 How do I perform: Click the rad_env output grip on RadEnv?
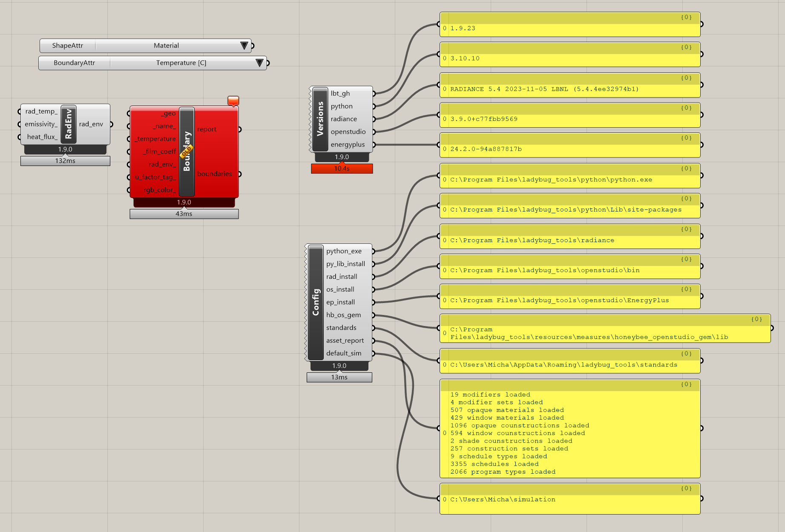coord(111,124)
